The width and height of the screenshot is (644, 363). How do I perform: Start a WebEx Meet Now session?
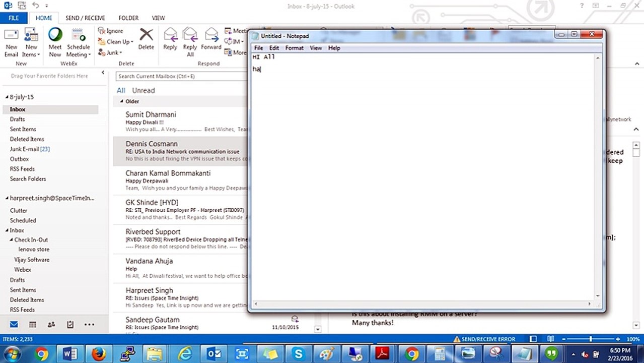[55, 42]
